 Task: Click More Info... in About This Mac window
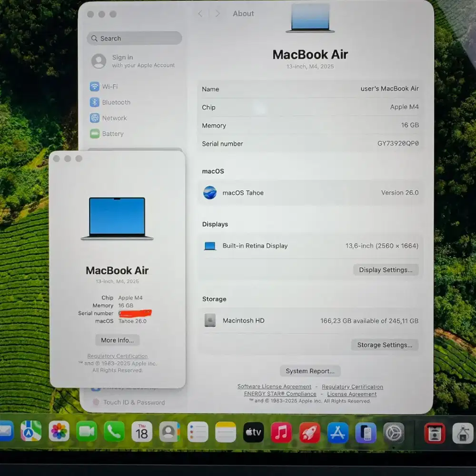[118, 340]
